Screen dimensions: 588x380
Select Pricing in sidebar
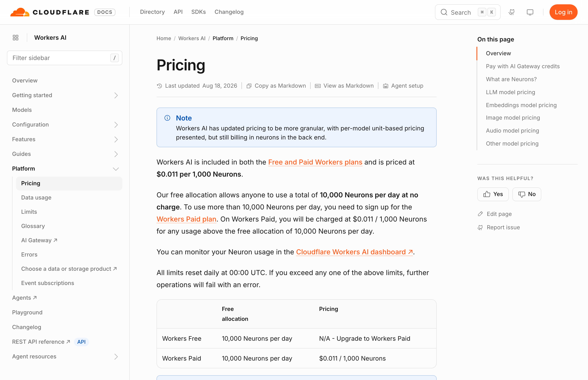coord(69,183)
